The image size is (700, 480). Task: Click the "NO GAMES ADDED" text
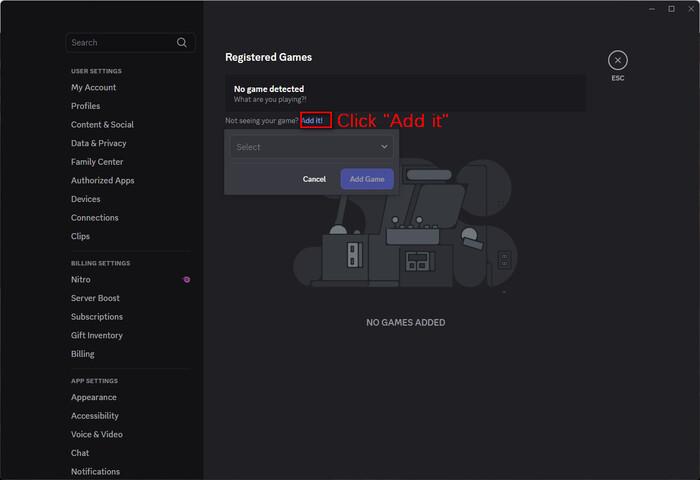click(405, 322)
